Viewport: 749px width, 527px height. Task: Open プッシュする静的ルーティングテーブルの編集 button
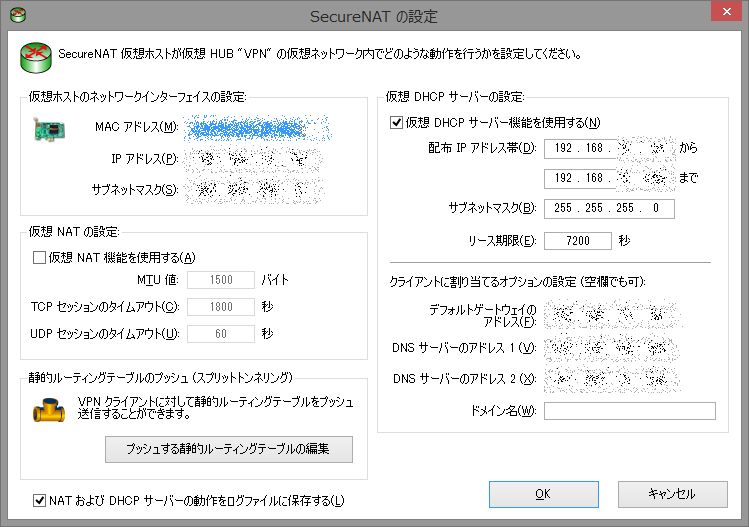tap(229, 449)
